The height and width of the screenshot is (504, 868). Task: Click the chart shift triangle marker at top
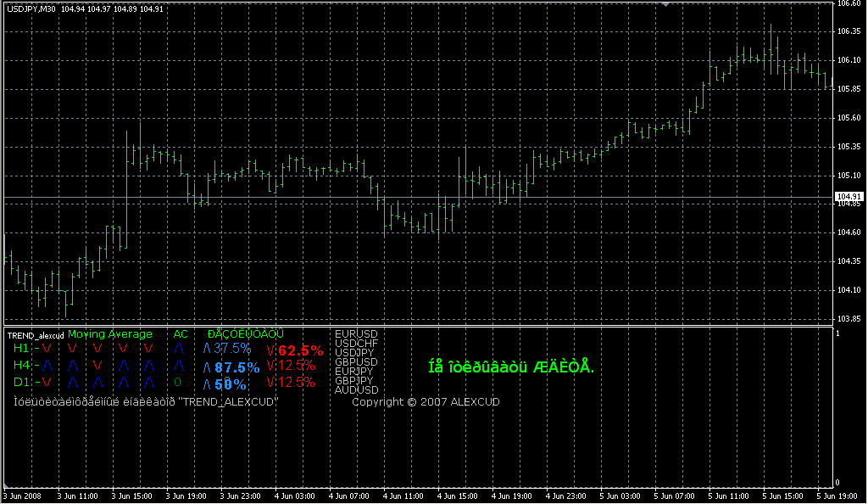pyautogui.click(x=666, y=4)
